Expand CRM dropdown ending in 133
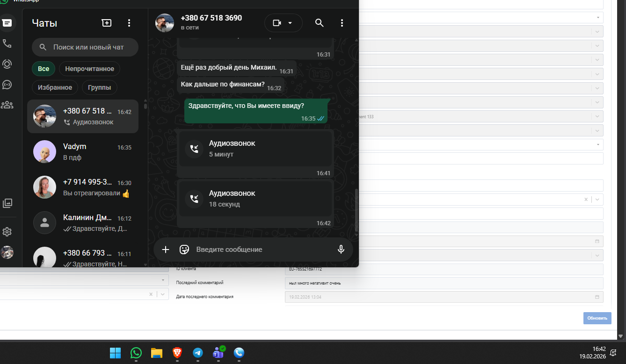This screenshot has height=364, width=626. [597, 116]
